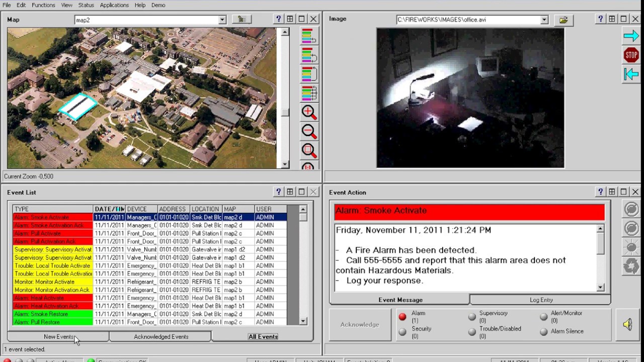Go to next image with right arrow
The image size is (644, 362).
coord(631,36)
